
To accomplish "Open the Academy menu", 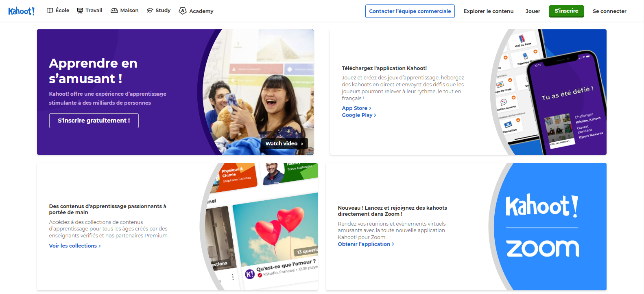I will click(196, 11).
